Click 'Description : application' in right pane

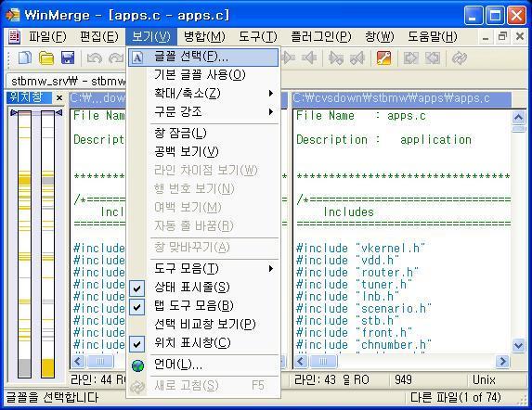[383, 140]
